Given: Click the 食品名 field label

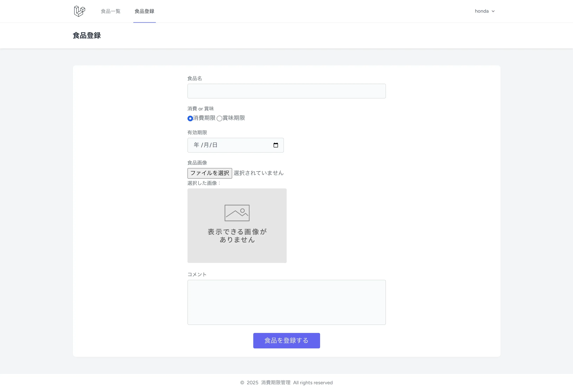Looking at the screenshot, I should click(x=195, y=78).
